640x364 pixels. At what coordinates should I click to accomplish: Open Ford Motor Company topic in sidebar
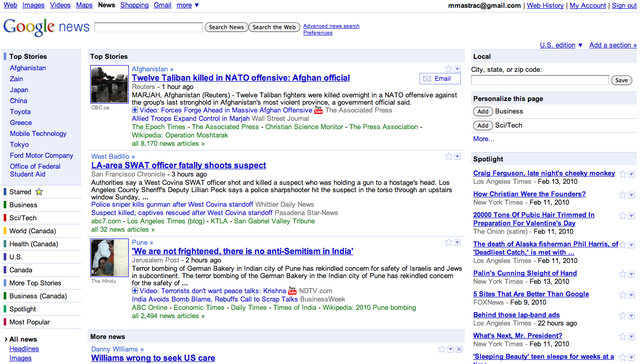(x=42, y=155)
